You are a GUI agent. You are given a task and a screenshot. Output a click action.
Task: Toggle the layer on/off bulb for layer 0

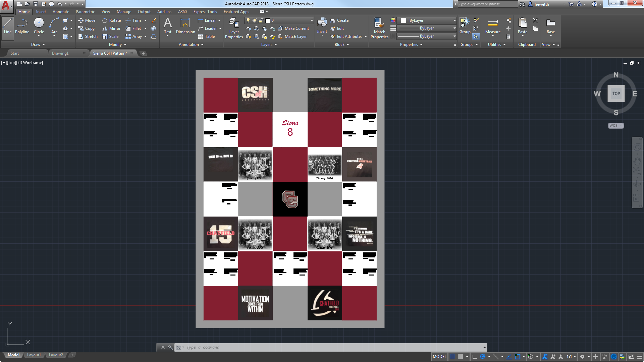248,20
